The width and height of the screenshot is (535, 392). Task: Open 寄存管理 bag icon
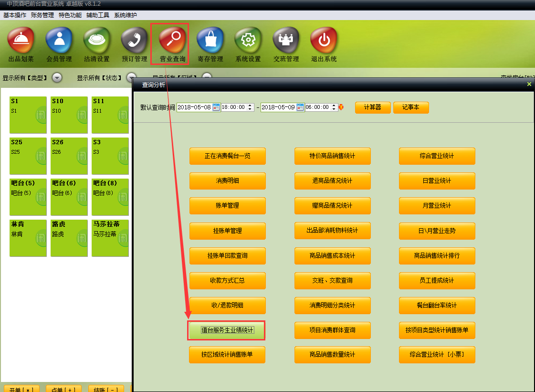210,41
